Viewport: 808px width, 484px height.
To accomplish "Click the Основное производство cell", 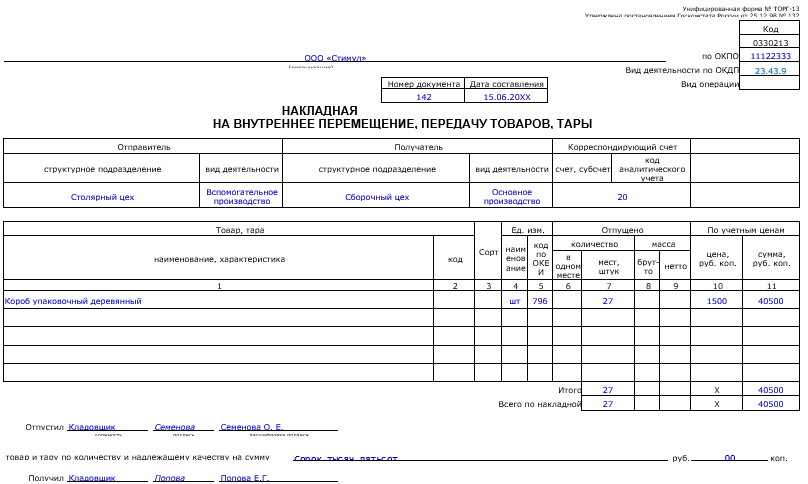I will point(511,196).
